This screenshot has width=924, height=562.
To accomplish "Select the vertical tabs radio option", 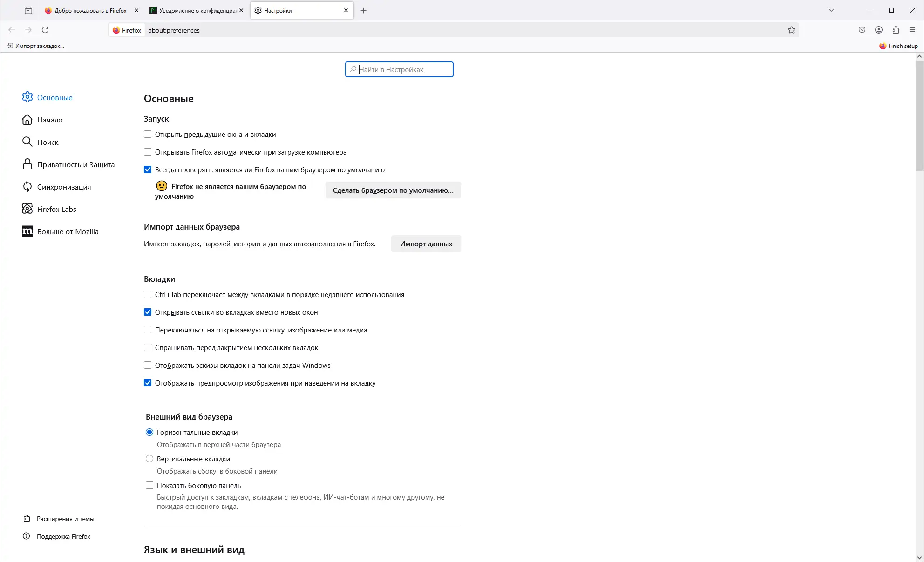I will pos(149,459).
